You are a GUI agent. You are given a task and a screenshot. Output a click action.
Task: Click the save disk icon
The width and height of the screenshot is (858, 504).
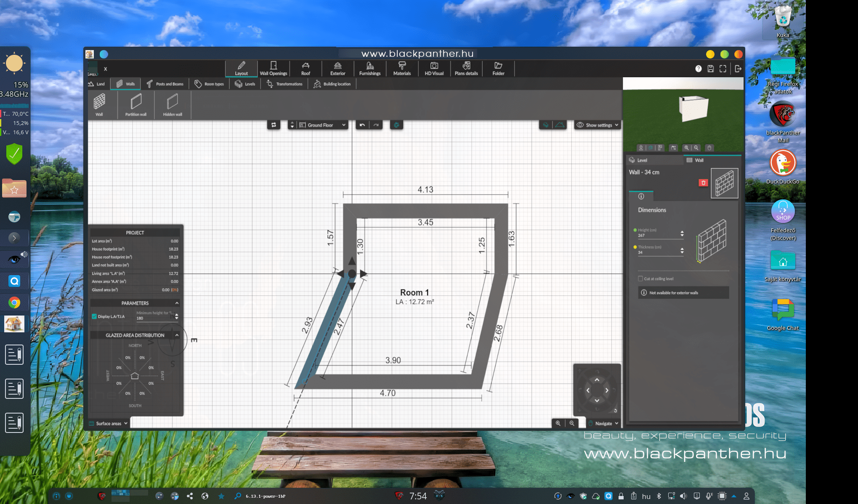click(x=710, y=69)
